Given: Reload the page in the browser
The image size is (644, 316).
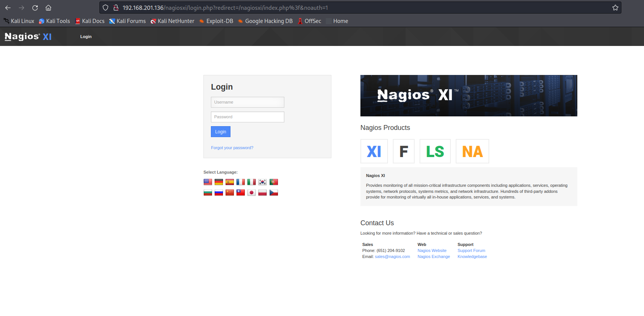Looking at the screenshot, I should coord(35,8).
